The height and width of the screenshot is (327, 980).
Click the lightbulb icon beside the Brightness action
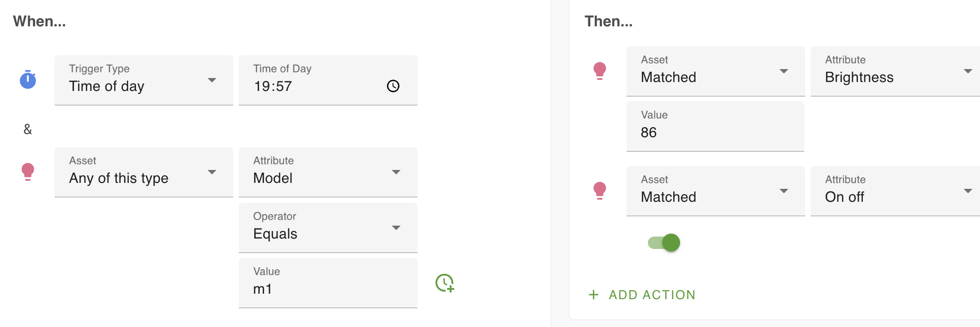600,71
